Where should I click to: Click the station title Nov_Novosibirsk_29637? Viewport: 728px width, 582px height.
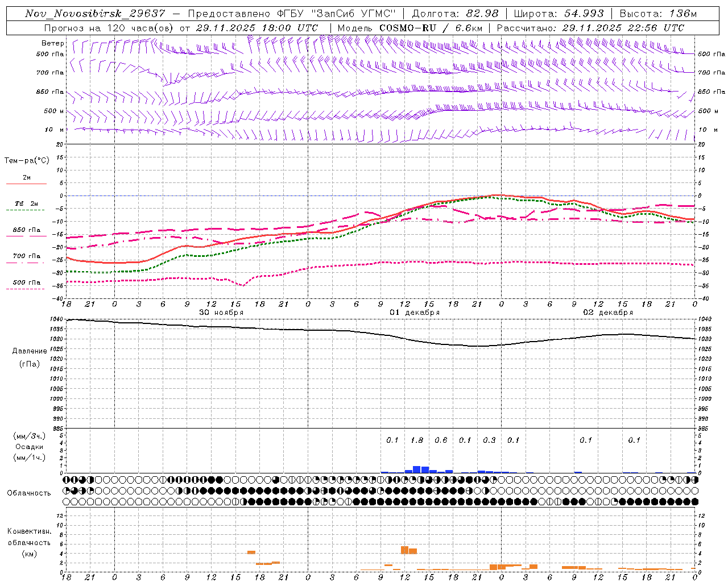point(95,14)
